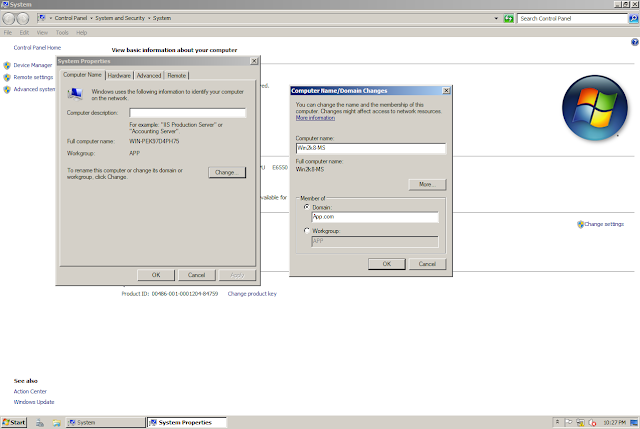Click the Advanced system settings shield icon
640x429 pixels.
pyautogui.click(x=7, y=89)
